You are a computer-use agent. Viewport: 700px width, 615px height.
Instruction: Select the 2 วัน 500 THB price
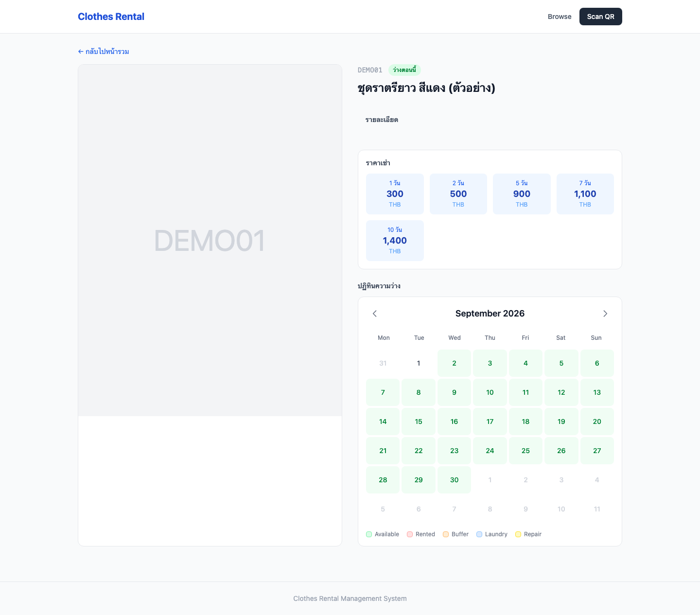point(458,194)
